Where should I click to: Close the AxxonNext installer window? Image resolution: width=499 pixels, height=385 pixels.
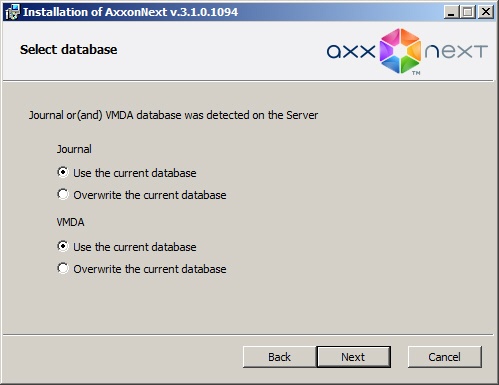coord(486,12)
